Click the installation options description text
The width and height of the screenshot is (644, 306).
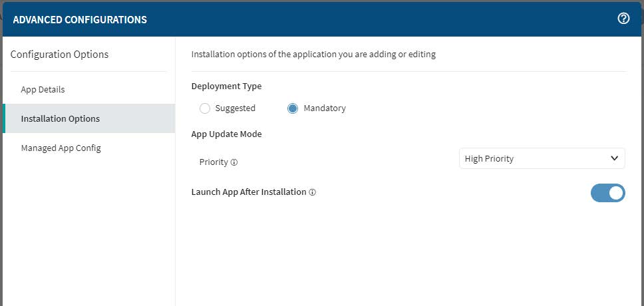(313, 55)
